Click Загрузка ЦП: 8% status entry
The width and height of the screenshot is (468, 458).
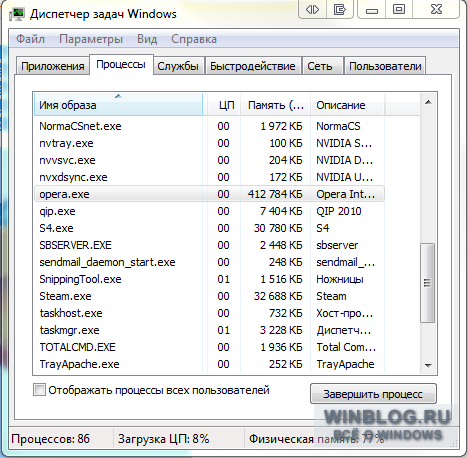pos(163,439)
